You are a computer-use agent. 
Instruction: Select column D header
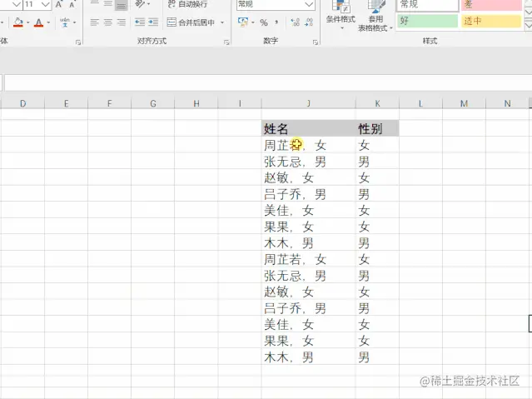click(x=22, y=103)
